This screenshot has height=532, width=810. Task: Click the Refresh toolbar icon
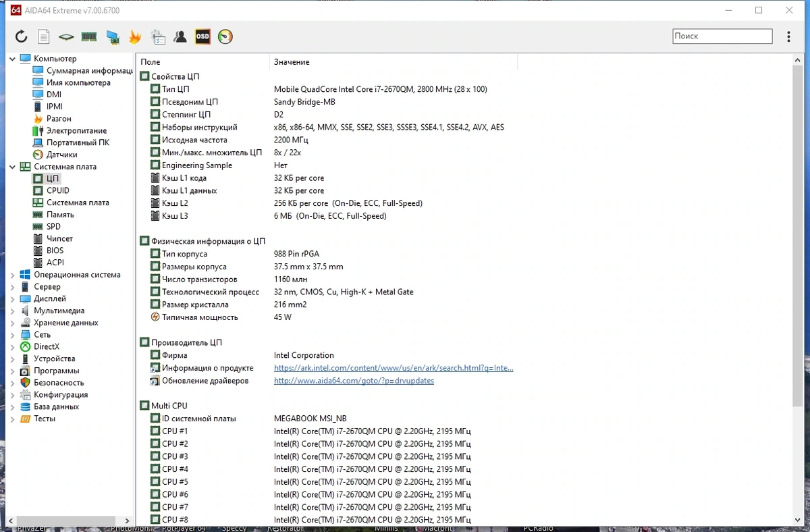click(x=22, y=36)
